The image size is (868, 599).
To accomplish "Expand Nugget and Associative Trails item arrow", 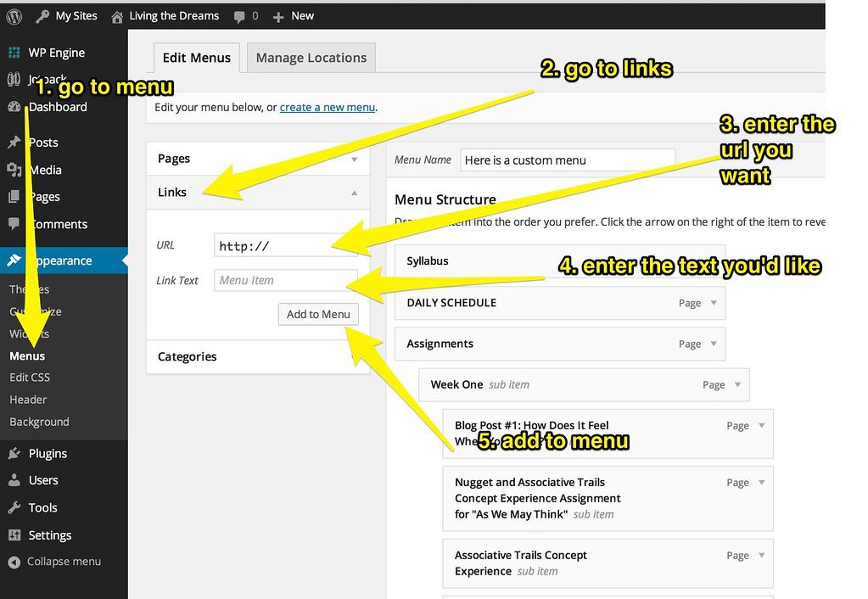I will pos(762,483).
